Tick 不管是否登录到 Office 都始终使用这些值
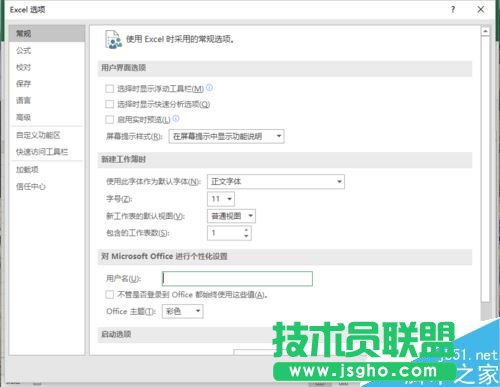This screenshot has height=387, width=500. [109, 294]
